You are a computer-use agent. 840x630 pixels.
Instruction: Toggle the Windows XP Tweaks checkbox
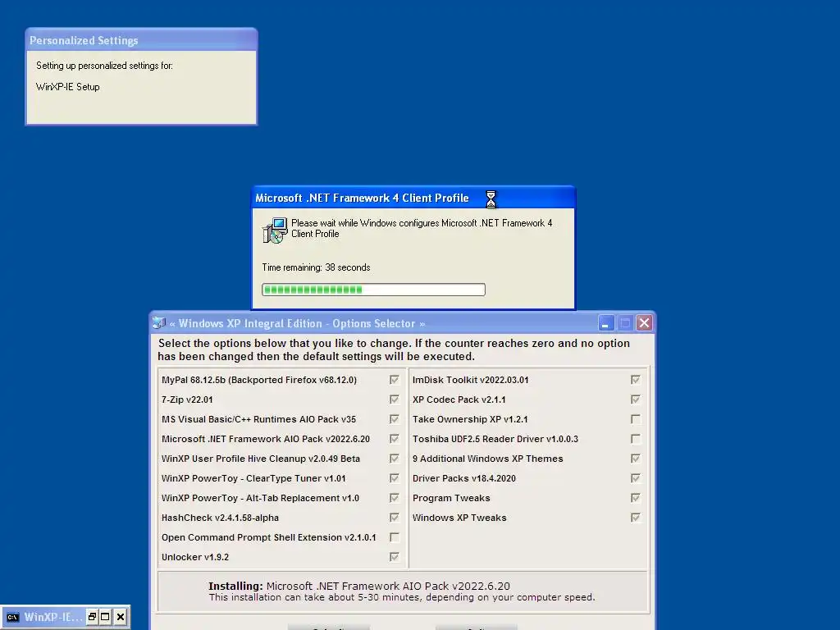(636, 518)
